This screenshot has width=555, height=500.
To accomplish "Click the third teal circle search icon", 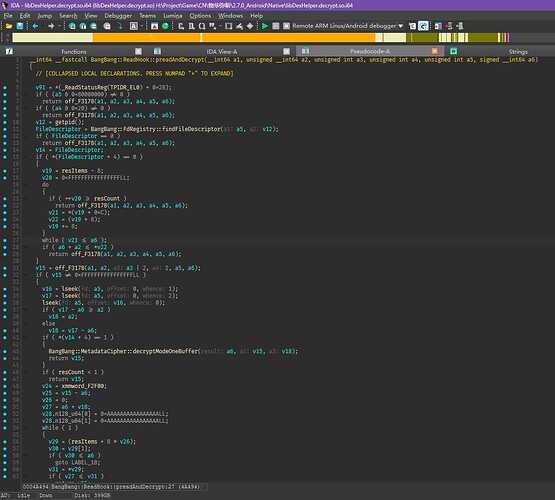I will tap(93, 26).
